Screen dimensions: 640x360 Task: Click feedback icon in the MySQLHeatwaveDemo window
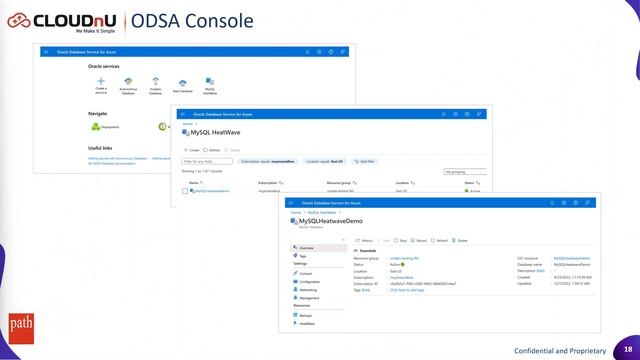[x=587, y=203]
